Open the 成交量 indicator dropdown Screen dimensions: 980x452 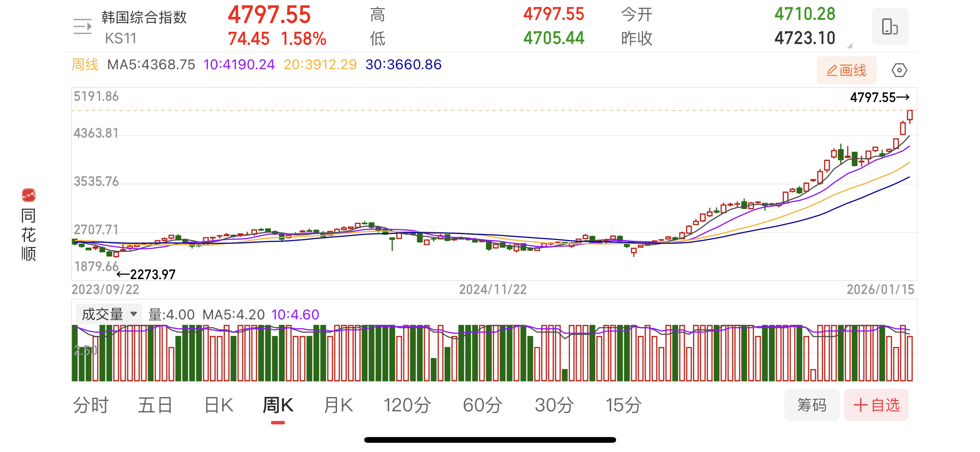[x=109, y=314]
